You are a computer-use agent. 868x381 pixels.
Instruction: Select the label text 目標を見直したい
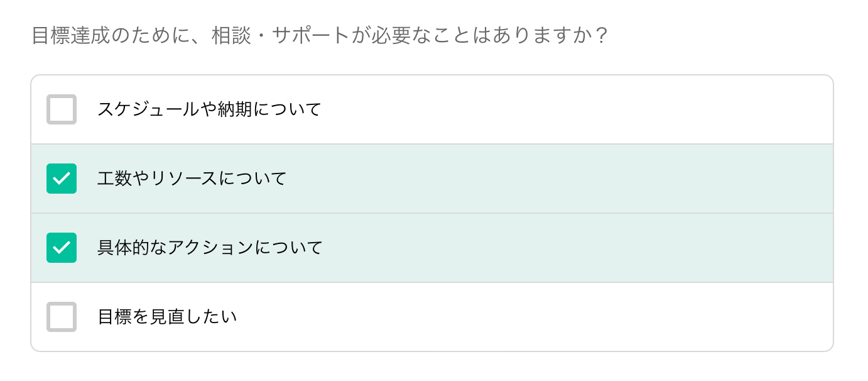167,317
